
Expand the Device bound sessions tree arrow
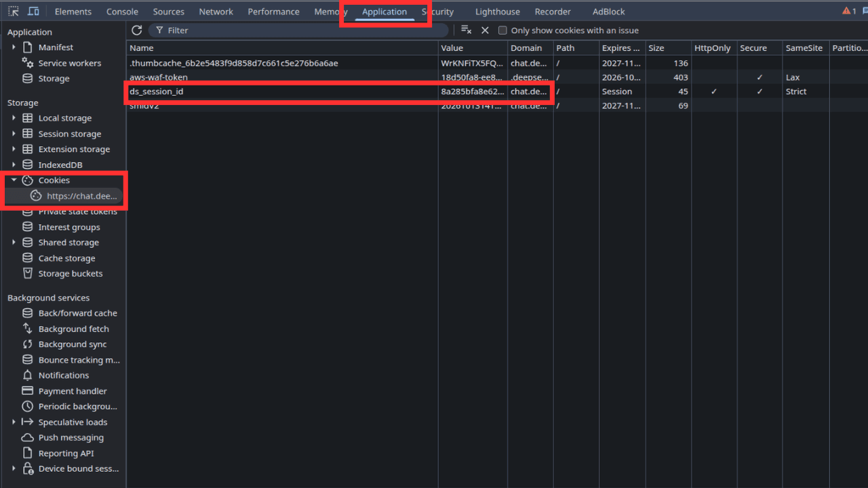pos(14,469)
